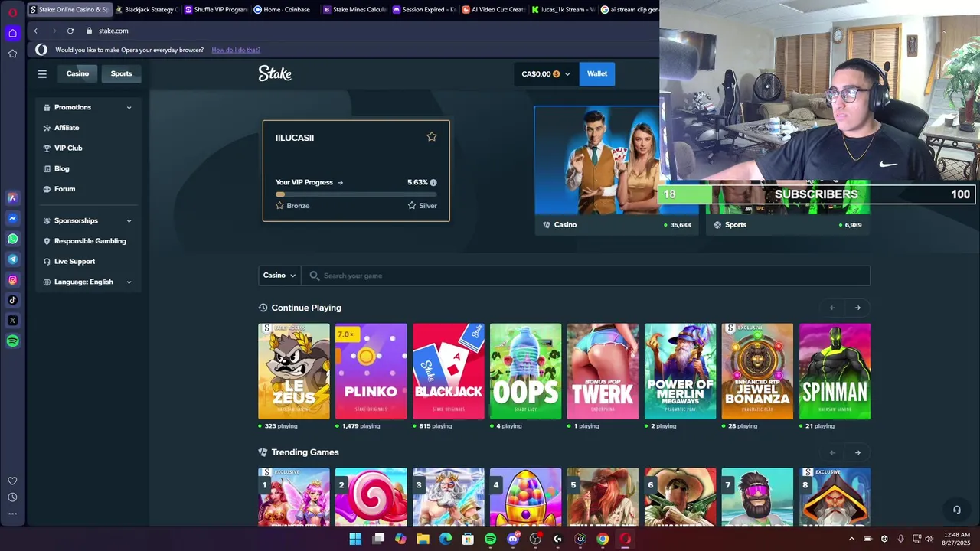The width and height of the screenshot is (980, 551).
Task: Switch to lucas_1k Stream browser tab
Action: point(563,9)
